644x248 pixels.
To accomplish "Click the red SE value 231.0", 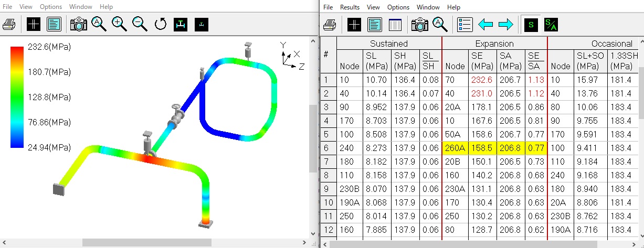I will [482, 94].
